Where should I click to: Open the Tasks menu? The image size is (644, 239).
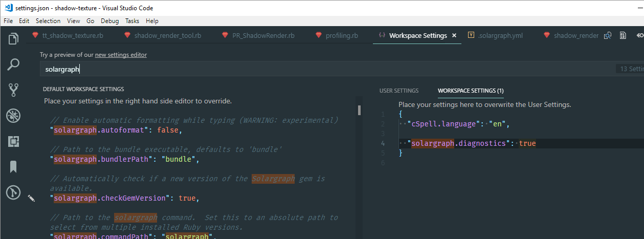coord(132,21)
